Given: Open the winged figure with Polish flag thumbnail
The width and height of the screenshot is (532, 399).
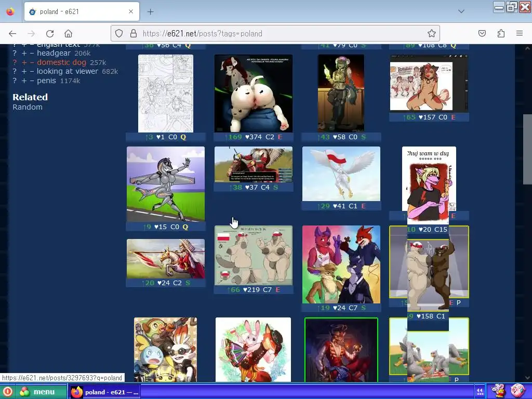Looking at the screenshot, I should click(341, 174).
